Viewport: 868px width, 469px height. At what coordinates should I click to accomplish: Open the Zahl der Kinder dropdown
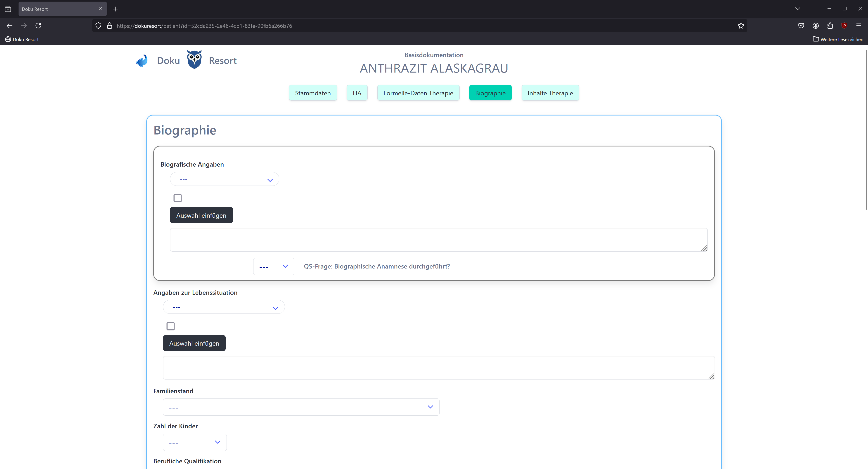click(x=195, y=442)
